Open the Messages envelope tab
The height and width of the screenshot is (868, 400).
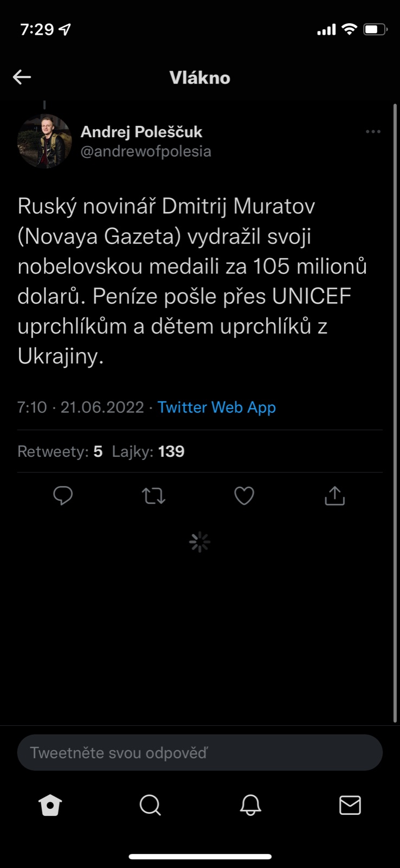pyautogui.click(x=350, y=806)
